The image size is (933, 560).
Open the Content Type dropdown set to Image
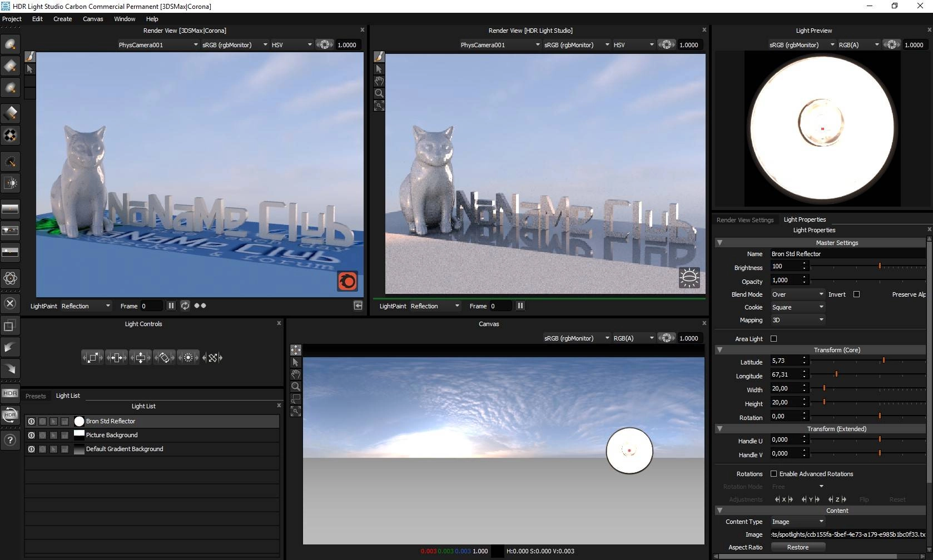(797, 522)
